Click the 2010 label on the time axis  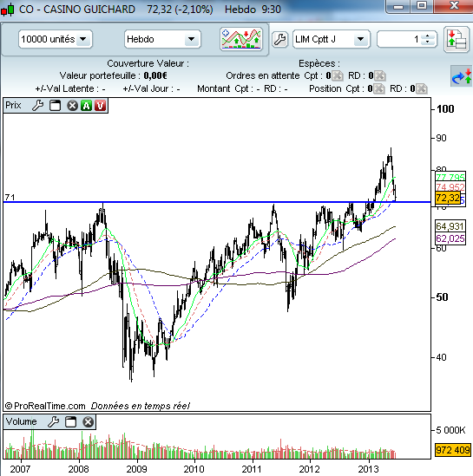coord(194,469)
